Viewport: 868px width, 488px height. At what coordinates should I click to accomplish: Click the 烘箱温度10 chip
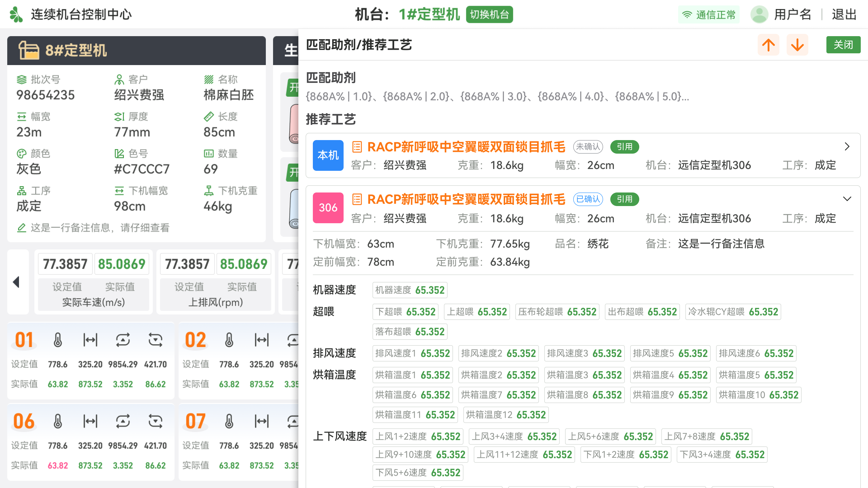pyautogui.click(x=758, y=395)
